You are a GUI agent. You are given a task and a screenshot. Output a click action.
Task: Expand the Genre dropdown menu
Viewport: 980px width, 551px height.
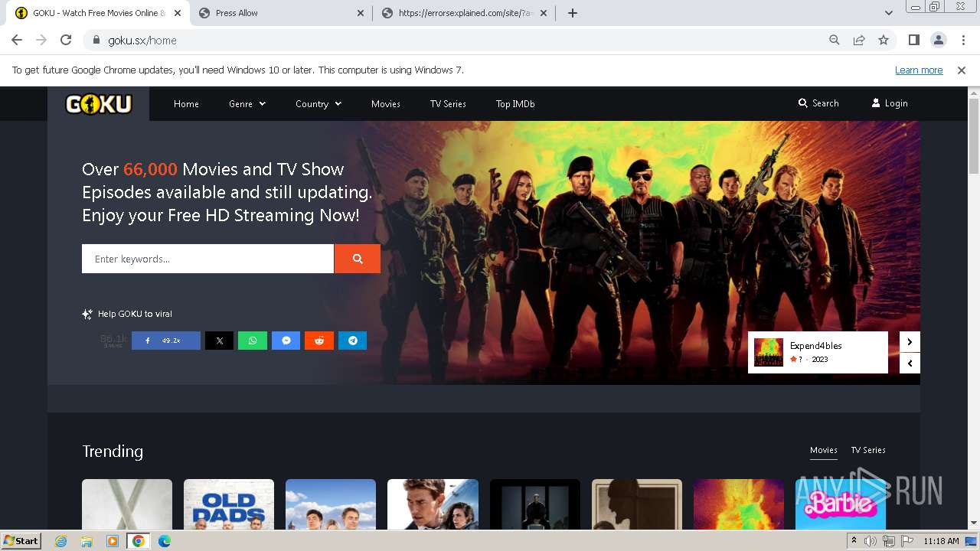click(247, 103)
